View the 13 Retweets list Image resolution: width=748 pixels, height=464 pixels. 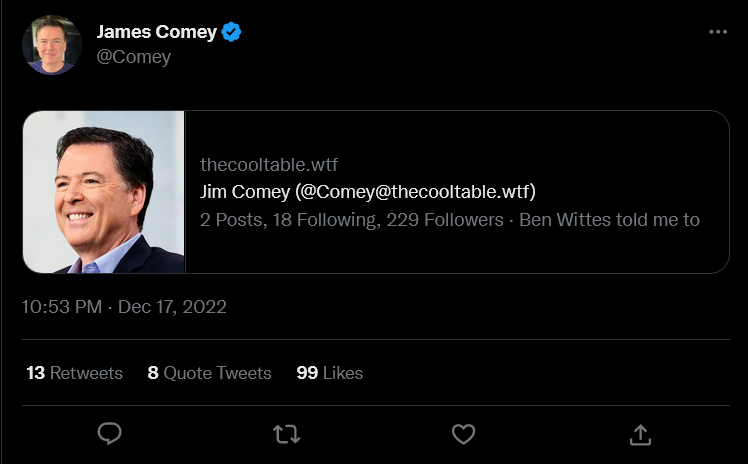(x=74, y=373)
